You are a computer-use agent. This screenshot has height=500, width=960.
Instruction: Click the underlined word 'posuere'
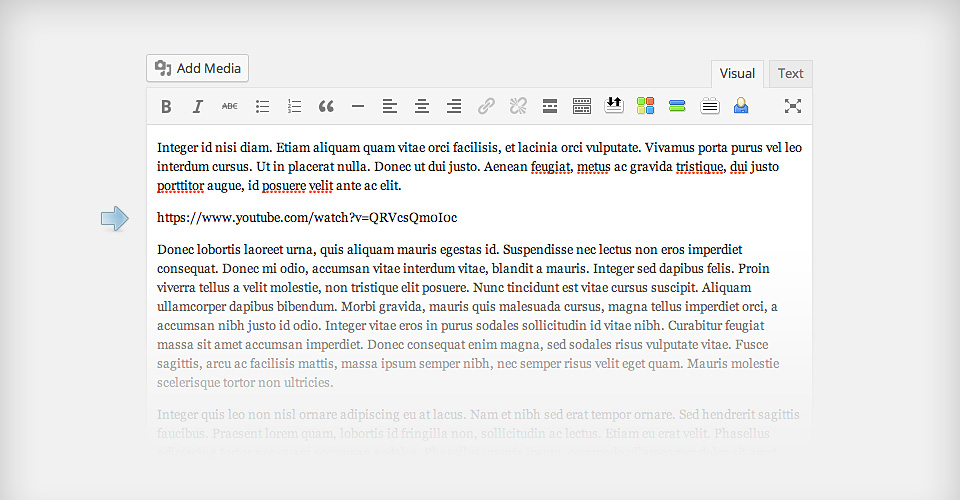(283, 185)
